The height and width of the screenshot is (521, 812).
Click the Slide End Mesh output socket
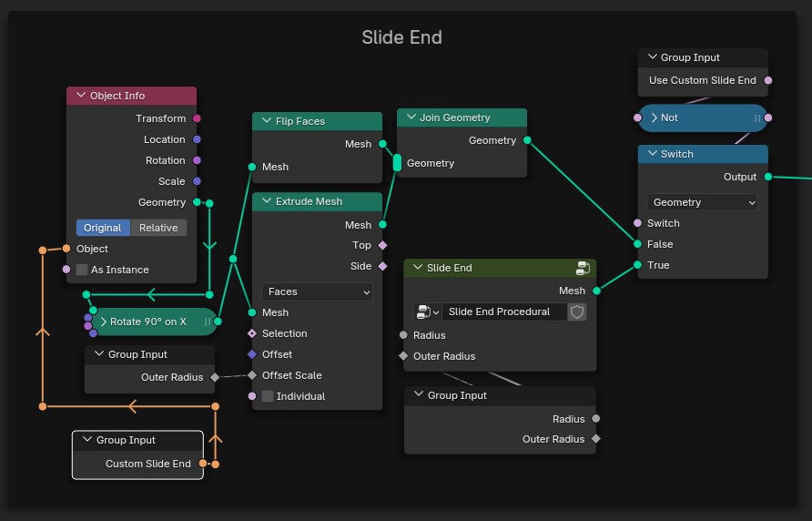click(x=596, y=291)
